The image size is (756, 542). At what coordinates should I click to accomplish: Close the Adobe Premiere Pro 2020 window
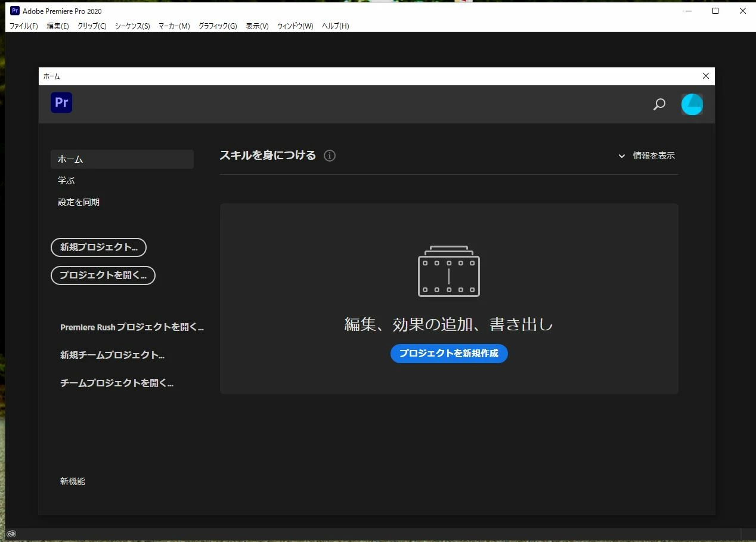(742, 11)
